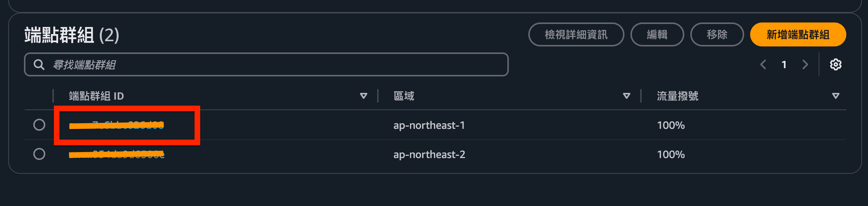Click the 移除 button

(717, 34)
